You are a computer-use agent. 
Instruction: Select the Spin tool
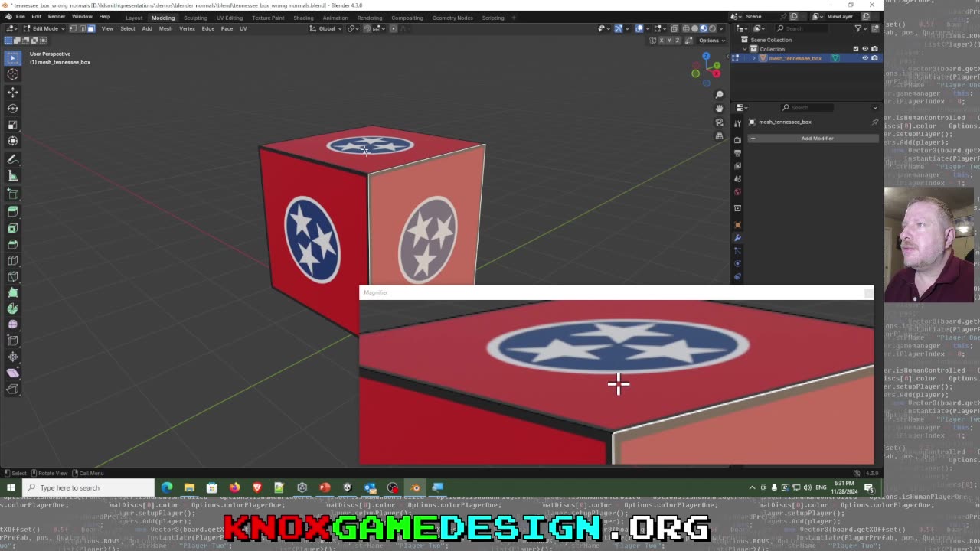(13, 308)
